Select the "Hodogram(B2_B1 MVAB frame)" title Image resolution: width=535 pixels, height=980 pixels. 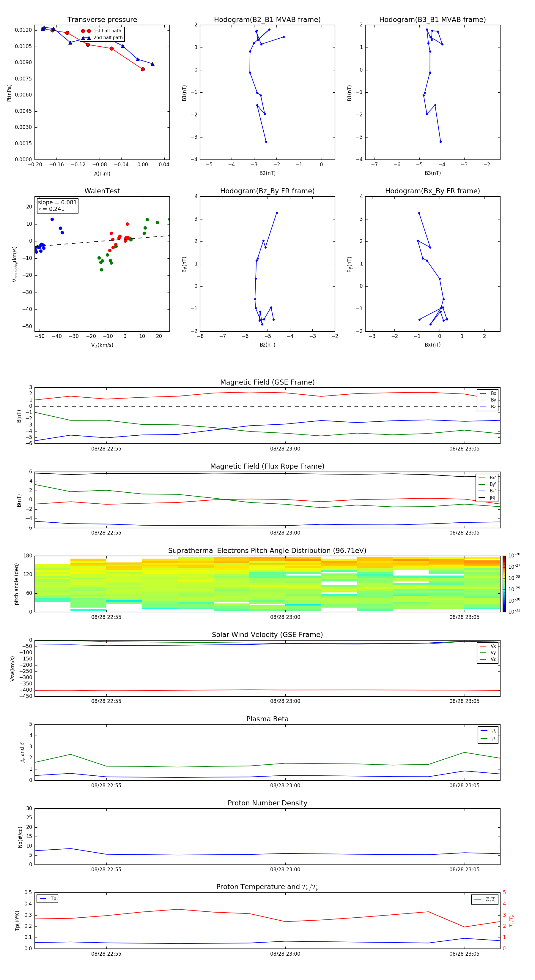point(267,20)
